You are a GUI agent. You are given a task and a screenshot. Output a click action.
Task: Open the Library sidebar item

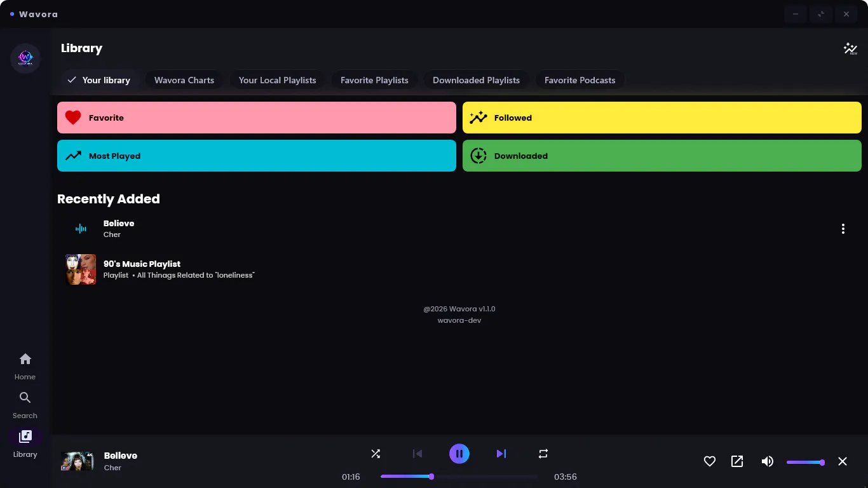pos(25,444)
